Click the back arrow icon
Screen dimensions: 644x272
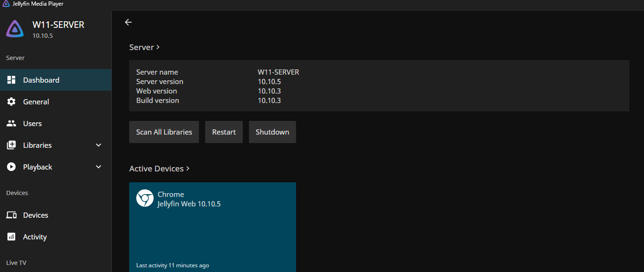pos(128,22)
